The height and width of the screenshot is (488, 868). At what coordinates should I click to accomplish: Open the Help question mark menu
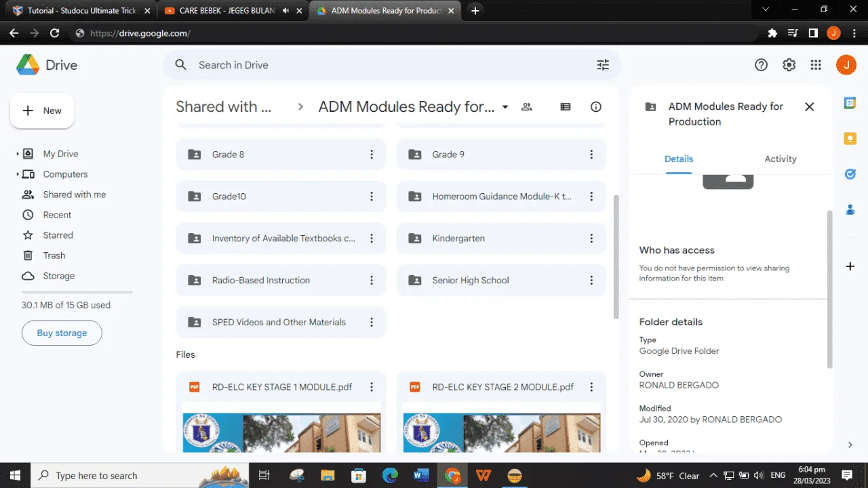(761, 65)
